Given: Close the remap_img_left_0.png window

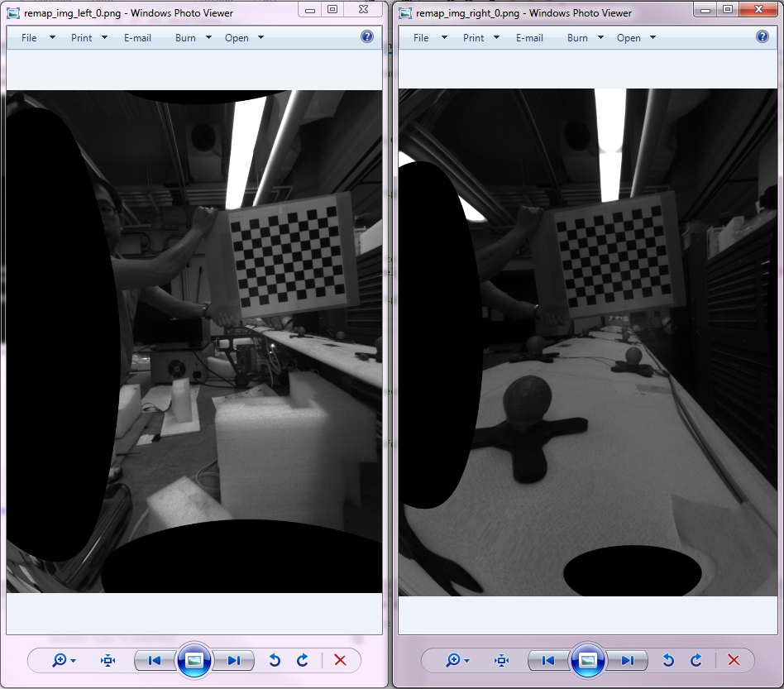Looking at the screenshot, I should click(364, 9).
